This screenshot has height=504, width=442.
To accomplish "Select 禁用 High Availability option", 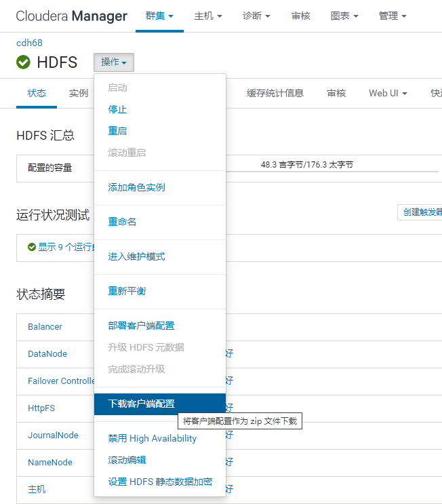I will click(x=153, y=438).
